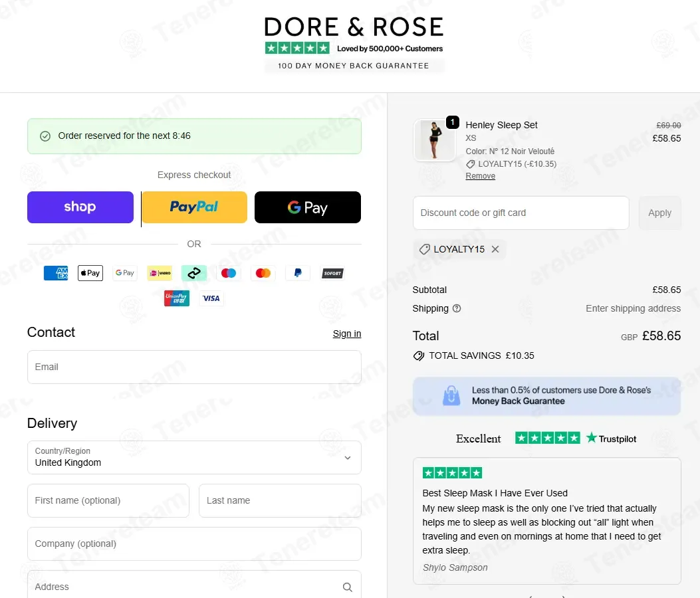Click 'Color: Nº 12 Noir Velouté' text

(x=510, y=151)
